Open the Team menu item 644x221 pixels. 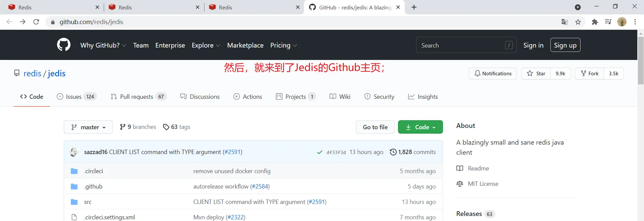141,45
